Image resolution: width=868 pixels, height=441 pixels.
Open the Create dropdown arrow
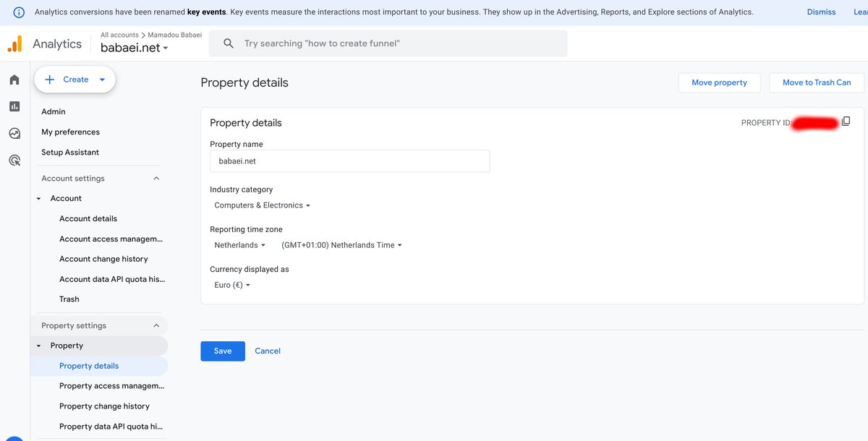(102, 80)
